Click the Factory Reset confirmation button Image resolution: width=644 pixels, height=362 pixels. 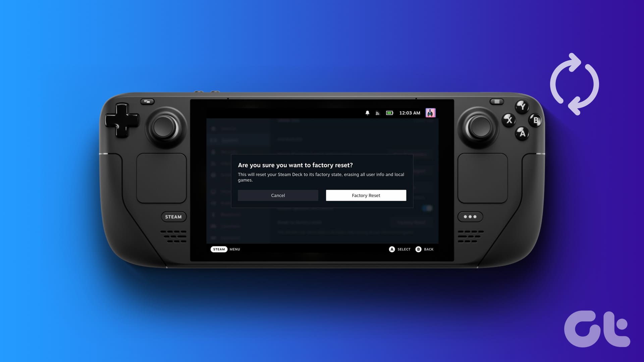366,195
